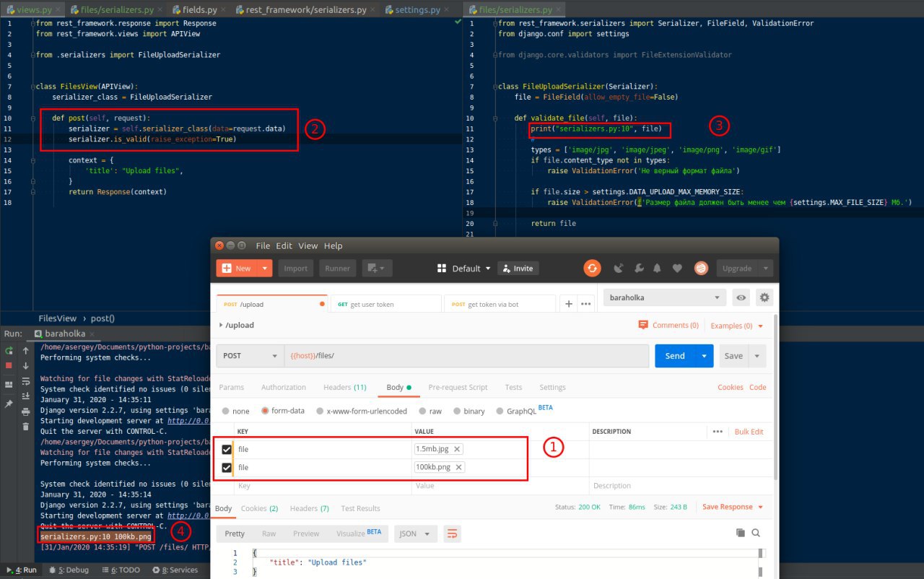Select 'raw' body type

coord(422,411)
